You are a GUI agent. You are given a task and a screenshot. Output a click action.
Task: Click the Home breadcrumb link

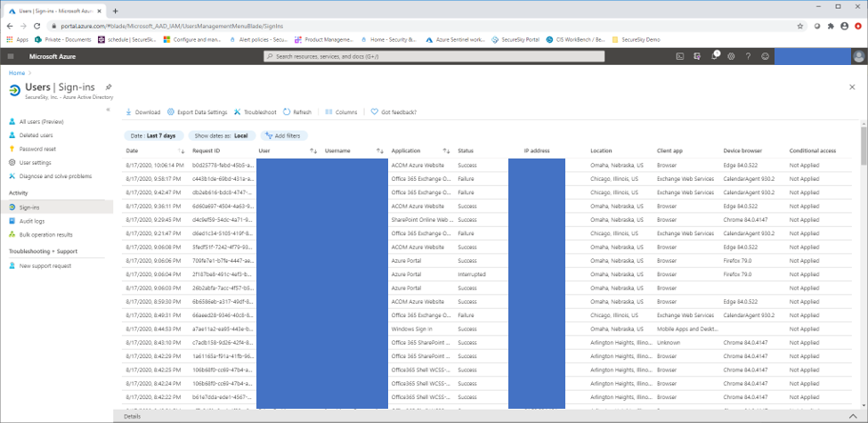pyautogui.click(x=17, y=73)
